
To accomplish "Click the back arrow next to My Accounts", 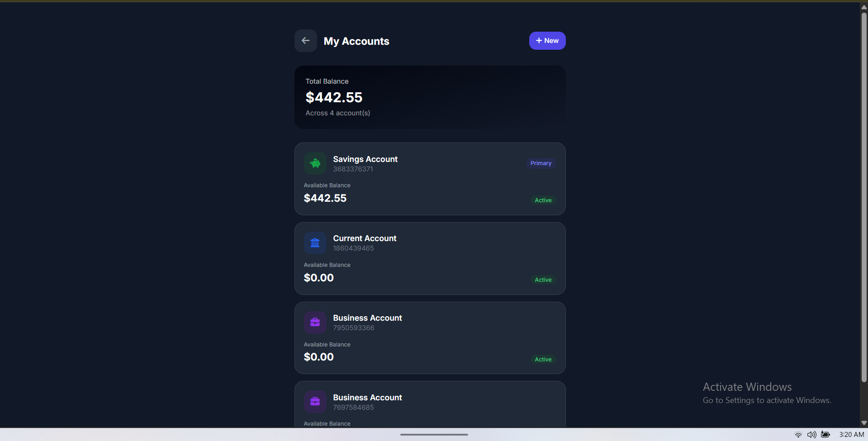I will pyautogui.click(x=305, y=40).
